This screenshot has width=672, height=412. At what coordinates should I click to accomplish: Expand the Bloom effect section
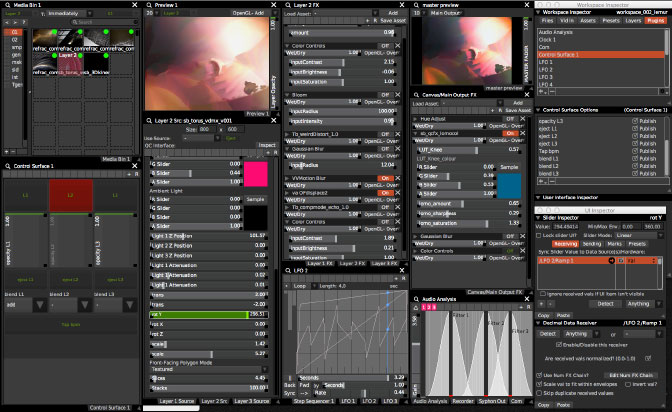click(x=287, y=95)
